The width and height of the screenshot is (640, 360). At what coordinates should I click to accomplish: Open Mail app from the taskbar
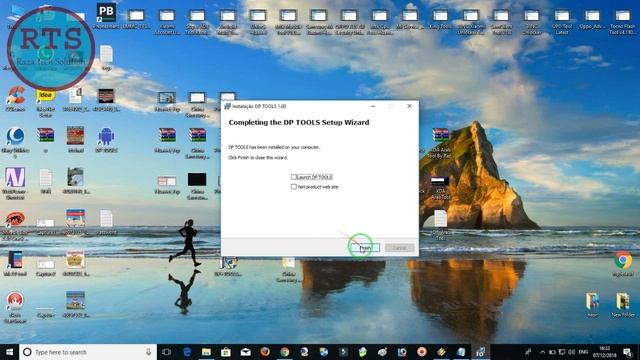(246, 352)
